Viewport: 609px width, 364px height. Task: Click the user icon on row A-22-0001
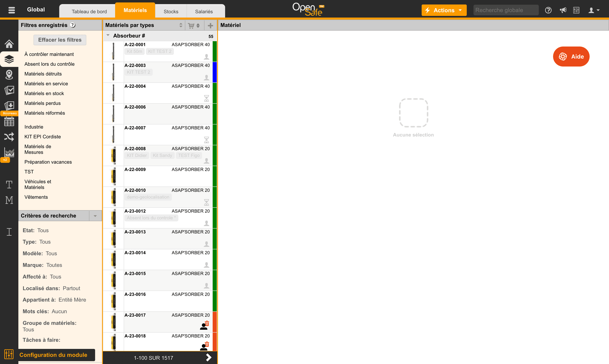pyautogui.click(x=207, y=57)
